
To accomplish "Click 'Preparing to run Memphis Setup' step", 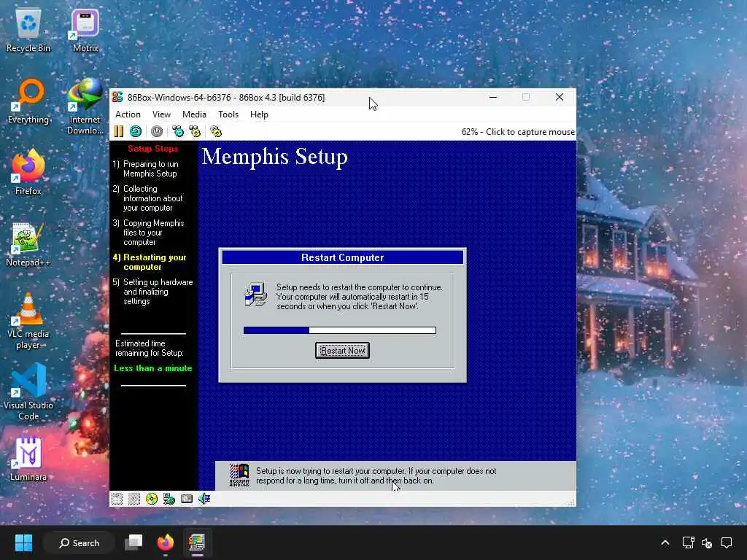I will point(146,168).
